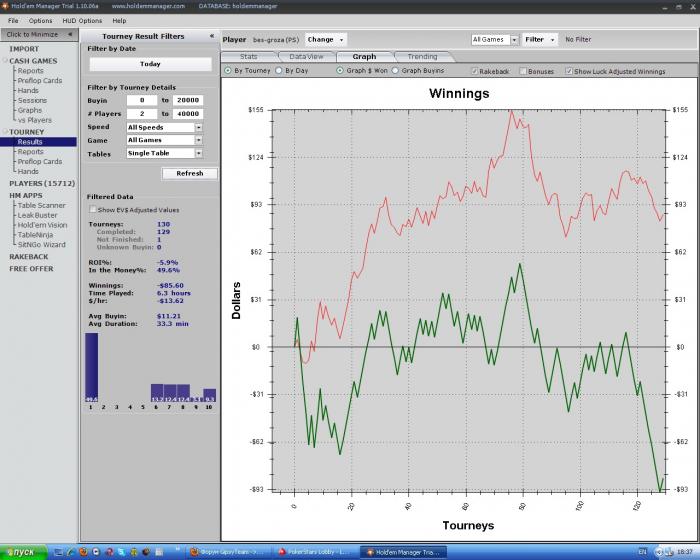Open the Start (пуск) menu
The image size is (700, 560).
[x=23, y=552]
